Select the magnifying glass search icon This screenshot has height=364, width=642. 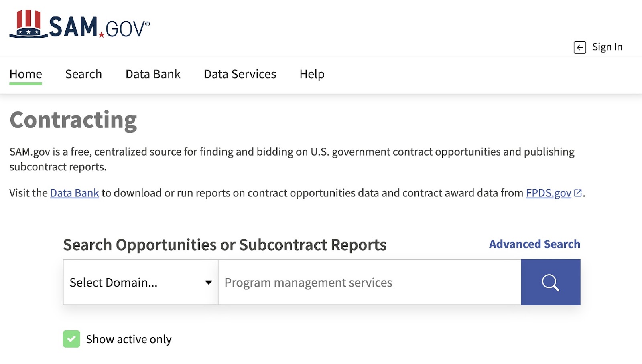550,282
